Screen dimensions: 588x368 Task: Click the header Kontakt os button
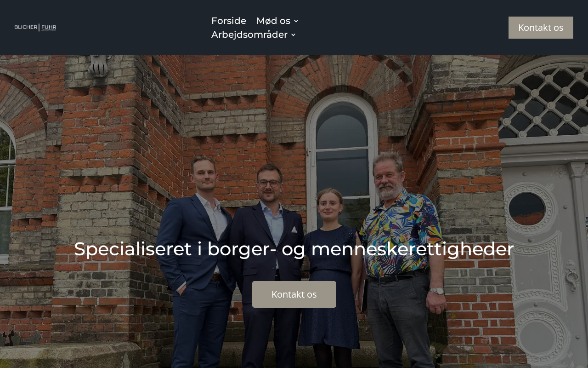point(541,28)
